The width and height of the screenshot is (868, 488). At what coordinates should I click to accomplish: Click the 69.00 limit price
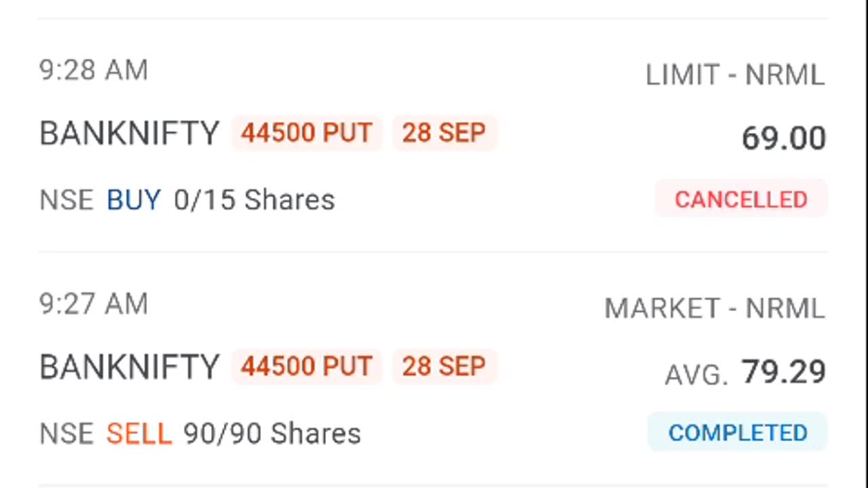783,138
